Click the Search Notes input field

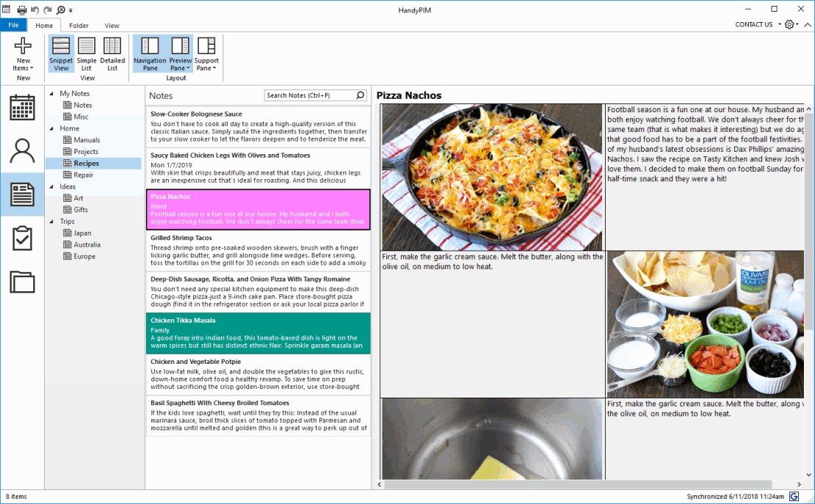click(310, 95)
